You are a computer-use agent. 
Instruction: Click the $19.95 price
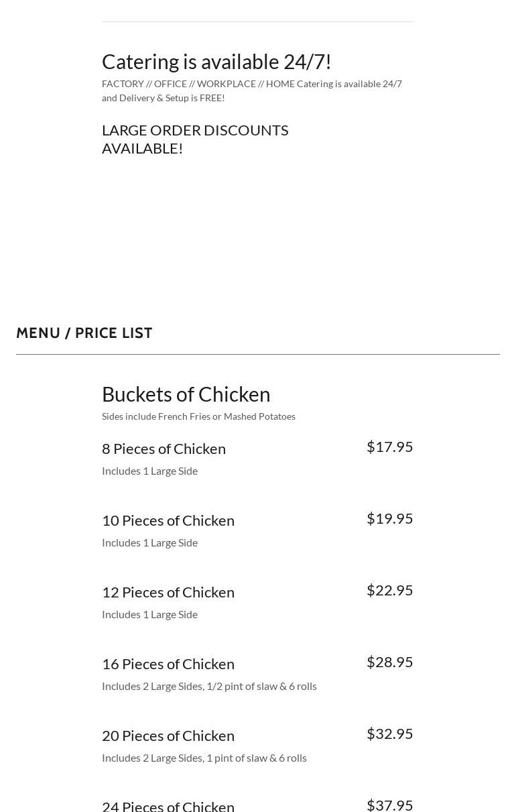click(389, 518)
